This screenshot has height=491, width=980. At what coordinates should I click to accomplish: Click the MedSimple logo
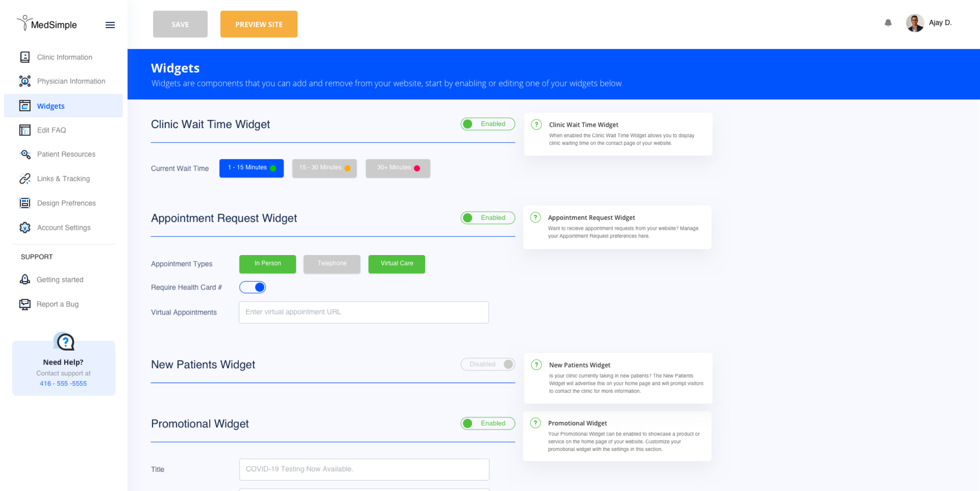(x=47, y=23)
